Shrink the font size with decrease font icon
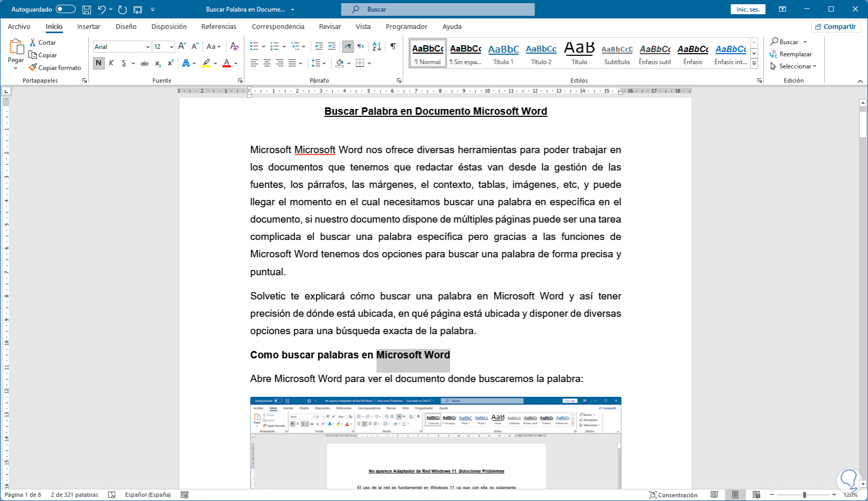 coord(195,46)
